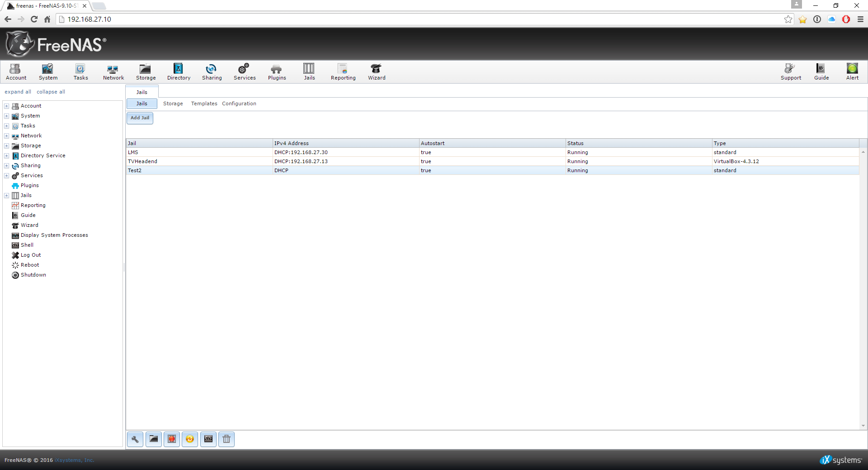Open Network in the top toolbar
868x470 pixels.
(x=113, y=72)
